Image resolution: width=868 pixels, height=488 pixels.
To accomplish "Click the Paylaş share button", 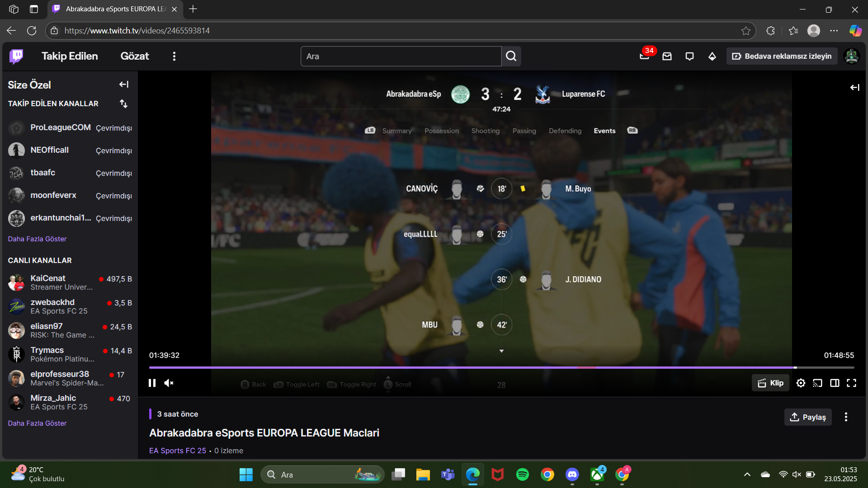I will pyautogui.click(x=808, y=417).
